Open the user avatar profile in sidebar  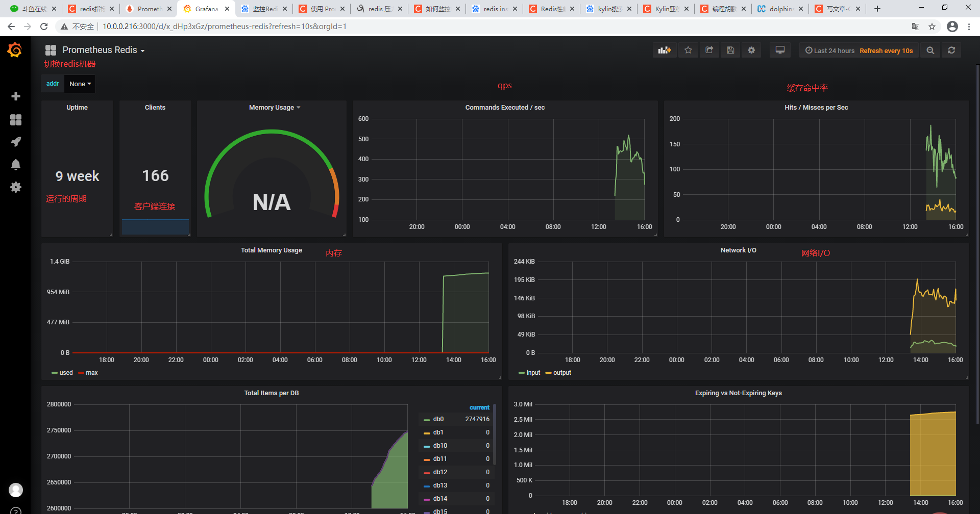click(16, 490)
